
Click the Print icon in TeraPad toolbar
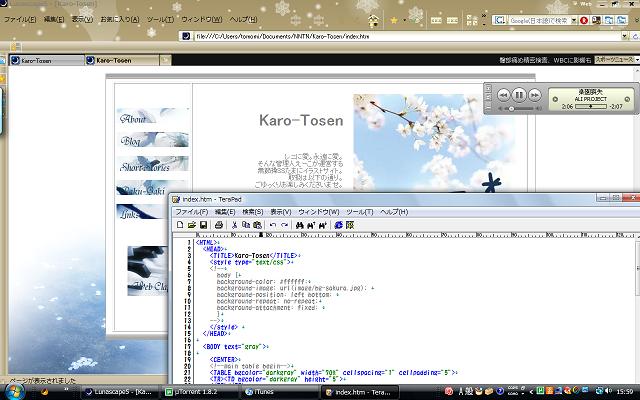pos(218,226)
